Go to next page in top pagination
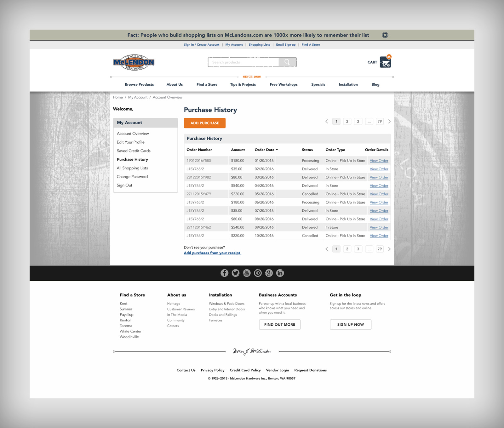 tap(389, 121)
